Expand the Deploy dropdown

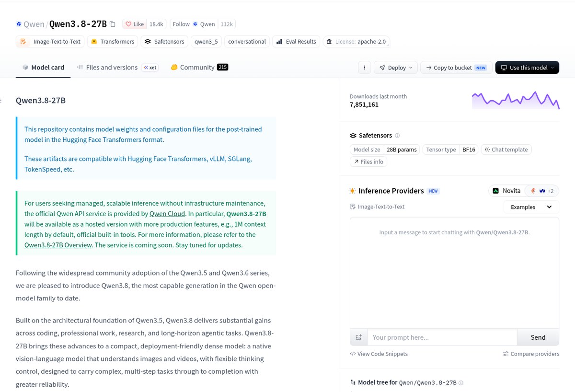point(396,68)
